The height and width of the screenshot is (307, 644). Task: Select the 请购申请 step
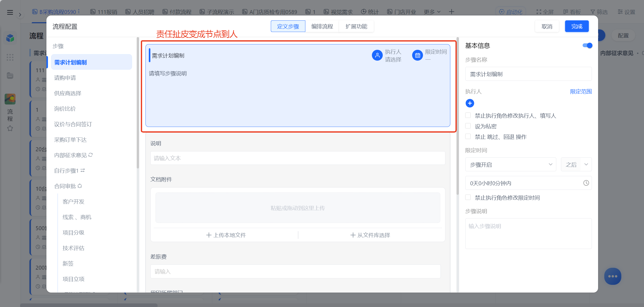point(91,78)
